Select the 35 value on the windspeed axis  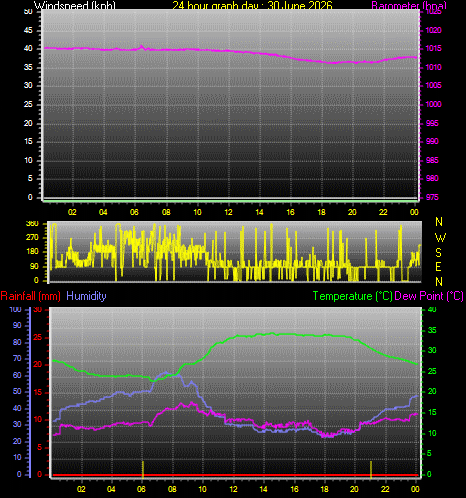28,67
